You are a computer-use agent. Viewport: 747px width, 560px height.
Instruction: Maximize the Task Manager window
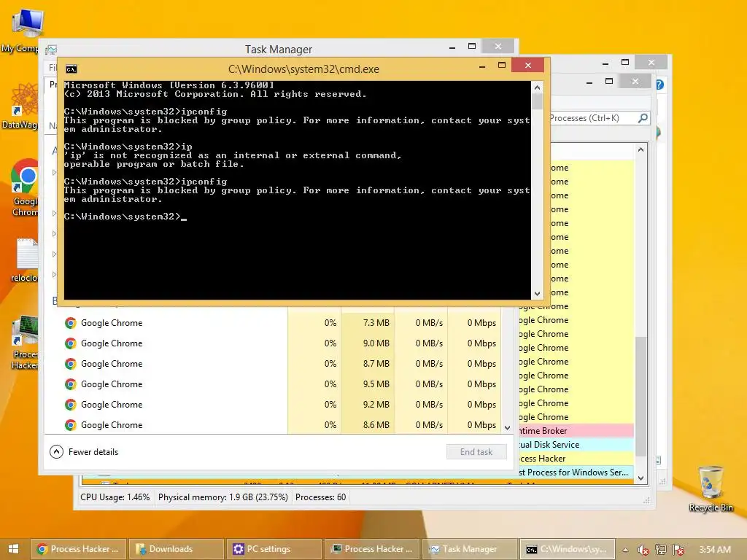[472, 46]
